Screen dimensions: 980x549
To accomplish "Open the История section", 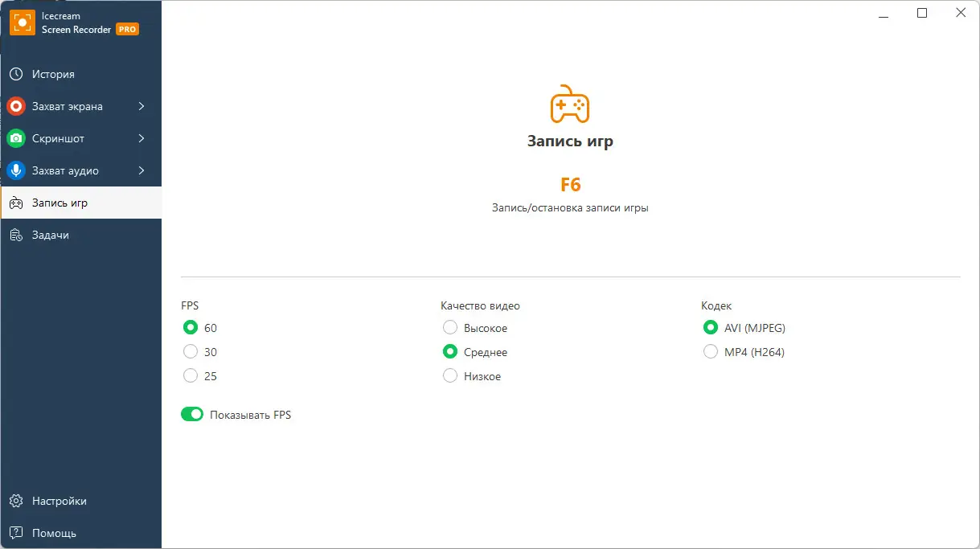I will click(53, 74).
